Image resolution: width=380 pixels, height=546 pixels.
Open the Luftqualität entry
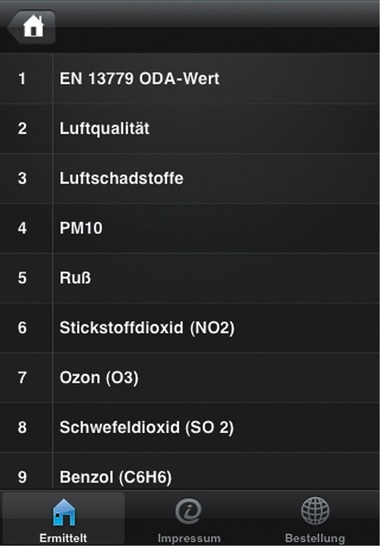click(190, 128)
